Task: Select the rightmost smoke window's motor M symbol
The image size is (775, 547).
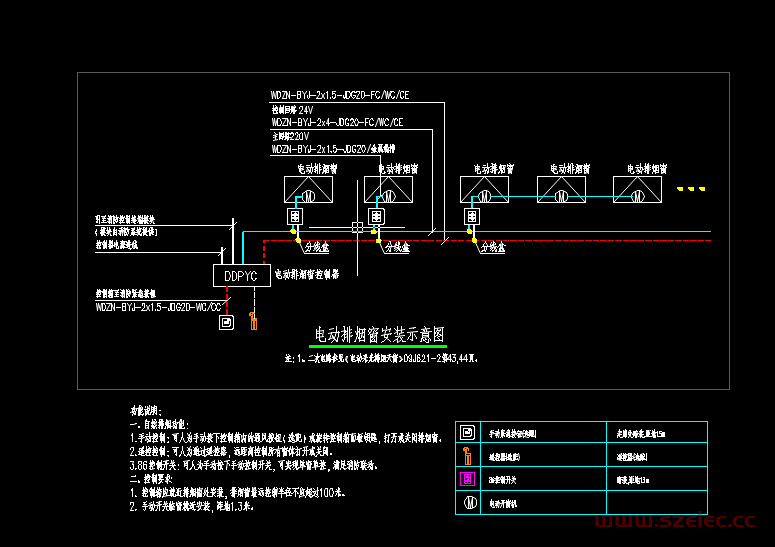Action: click(x=638, y=197)
